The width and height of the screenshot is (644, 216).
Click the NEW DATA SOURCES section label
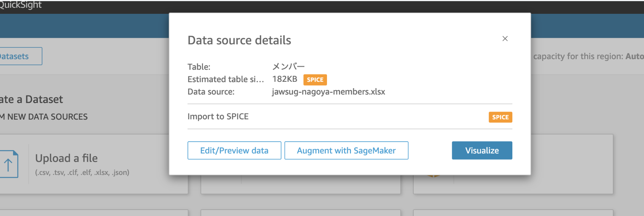44,117
